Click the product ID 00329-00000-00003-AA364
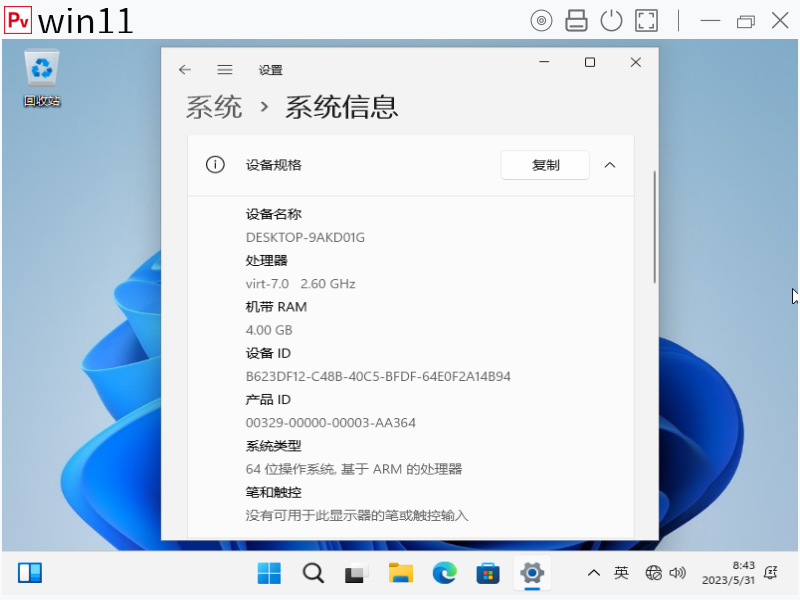Screen dimensions: 800x600 [331, 423]
